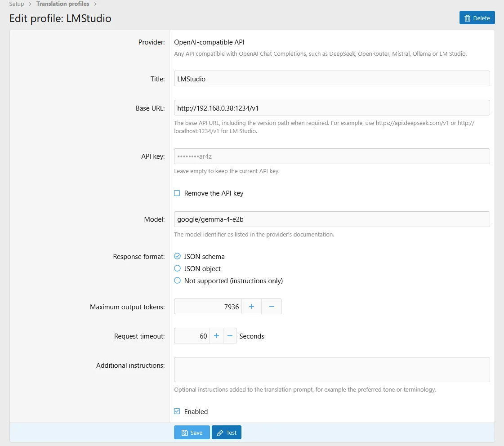Toggle the Enabled checkbox
The image size is (504, 446).
coord(177,411)
